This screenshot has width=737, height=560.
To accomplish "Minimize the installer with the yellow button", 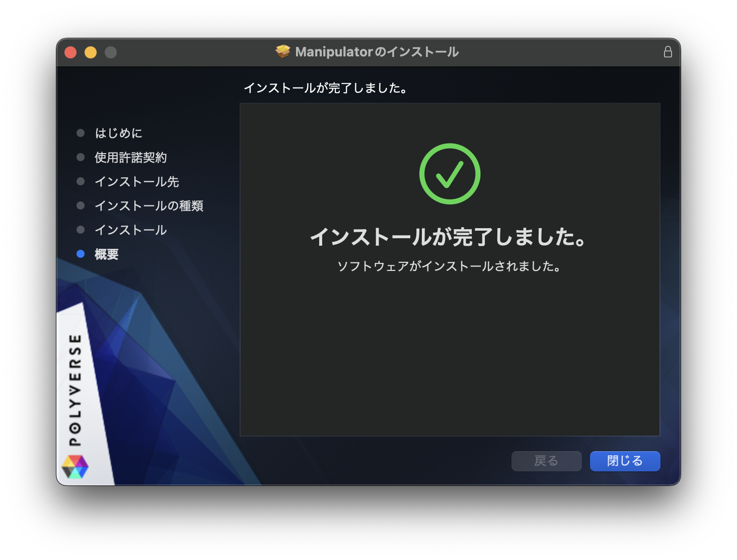I will (x=91, y=52).
